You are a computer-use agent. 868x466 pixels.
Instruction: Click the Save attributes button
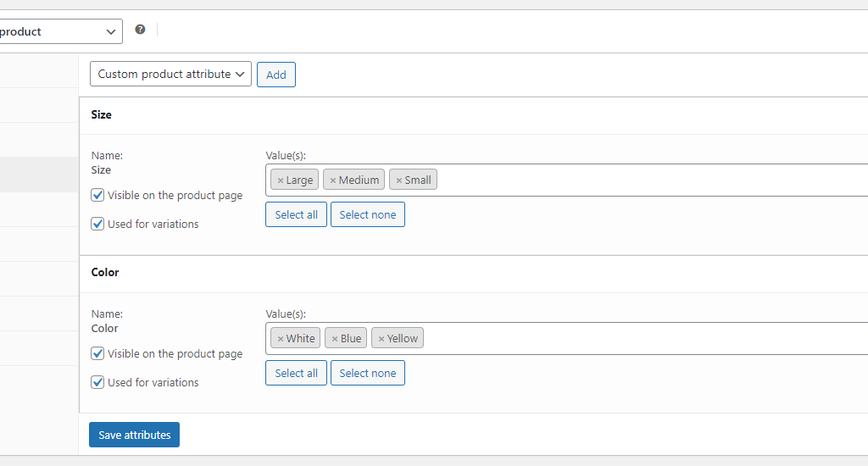(x=135, y=435)
